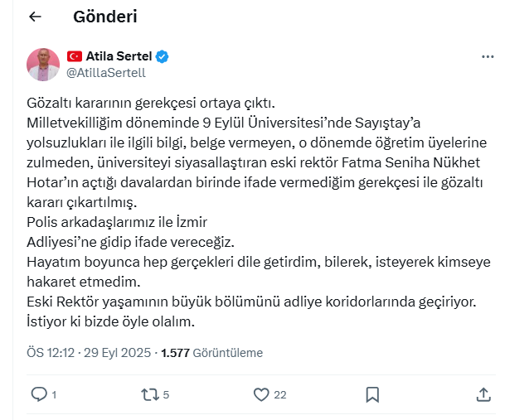Open the @AtillaSertell handle link
The height and width of the screenshot is (420, 505).
(x=104, y=72)
